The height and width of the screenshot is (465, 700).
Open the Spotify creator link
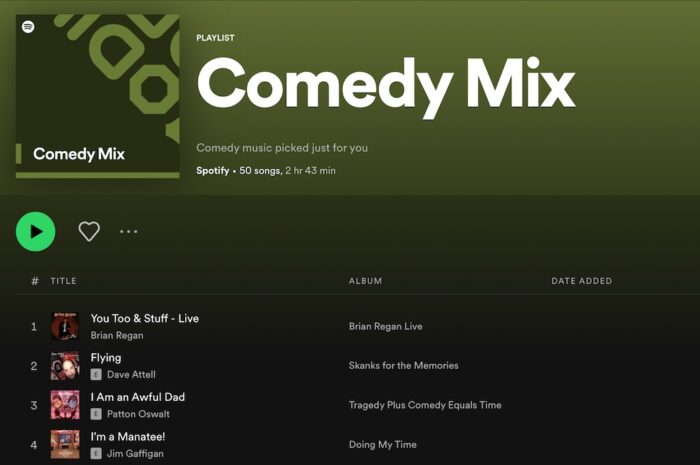coord(212,170)
